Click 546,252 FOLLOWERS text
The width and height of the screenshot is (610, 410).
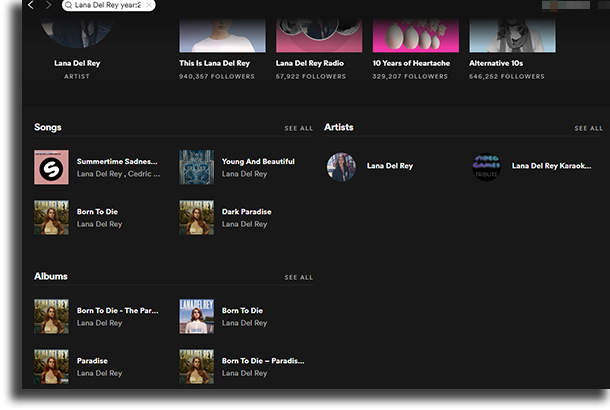click(x=507, y=77)
